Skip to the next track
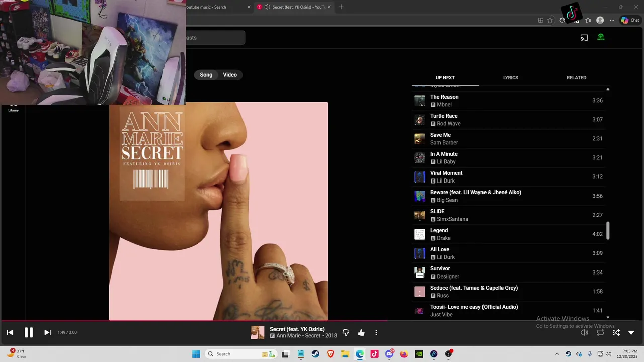644x362 pixels. coord(47,332)
